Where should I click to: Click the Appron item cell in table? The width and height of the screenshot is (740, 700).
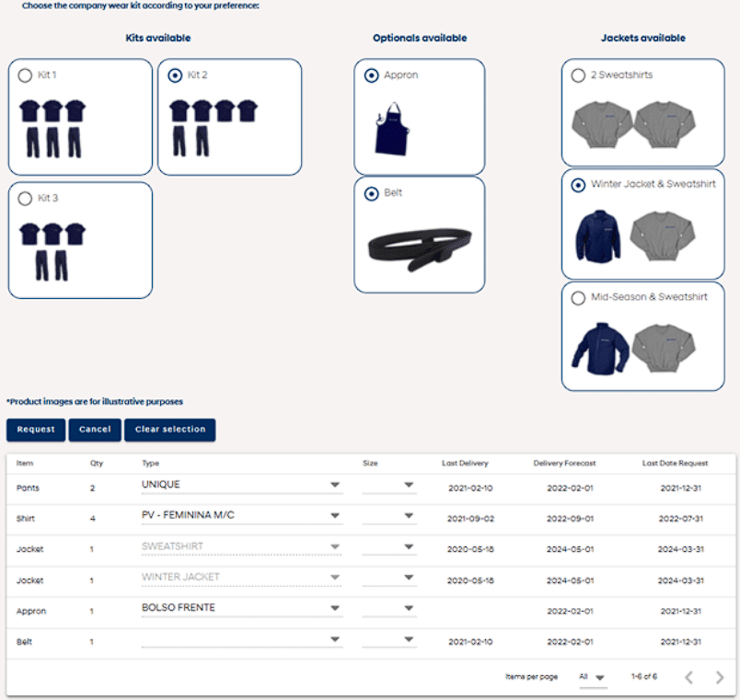(x=31, y=612)
